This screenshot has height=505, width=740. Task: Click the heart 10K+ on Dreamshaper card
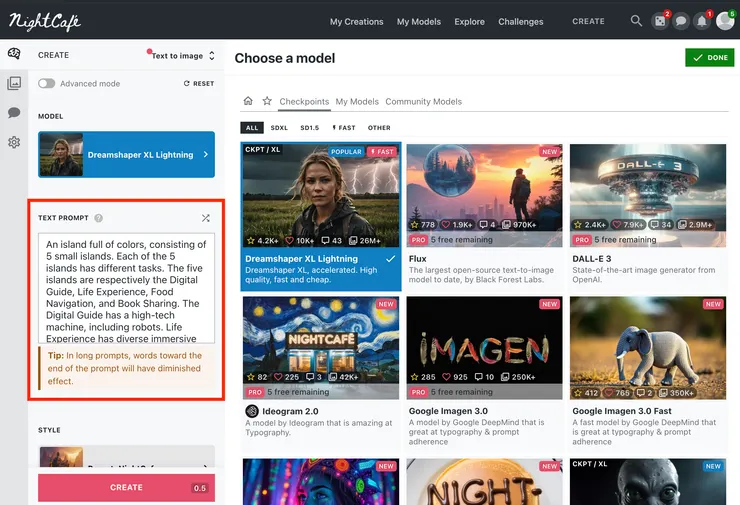pos(299,241)
